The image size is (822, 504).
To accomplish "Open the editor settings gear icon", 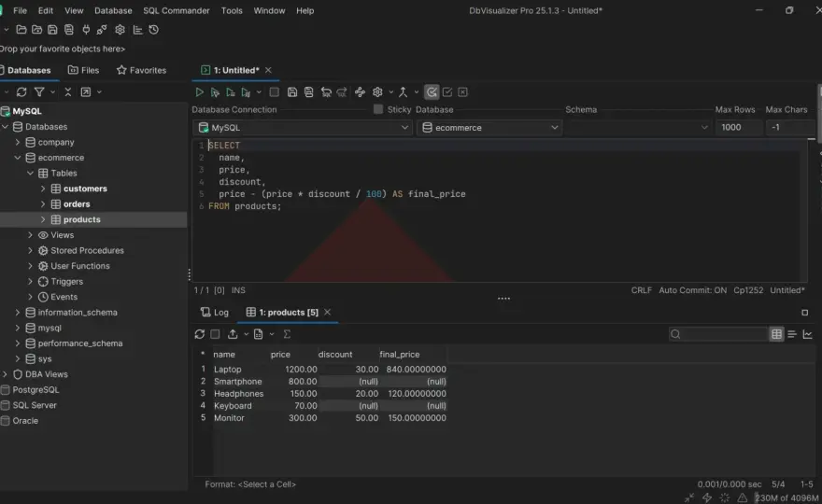I will tap(377, 92).
